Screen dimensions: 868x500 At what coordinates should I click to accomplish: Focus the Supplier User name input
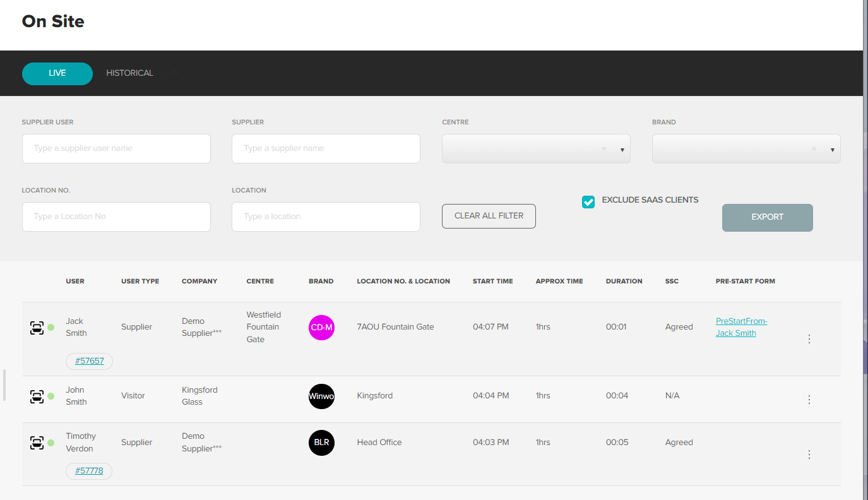(x=116, y=148)
